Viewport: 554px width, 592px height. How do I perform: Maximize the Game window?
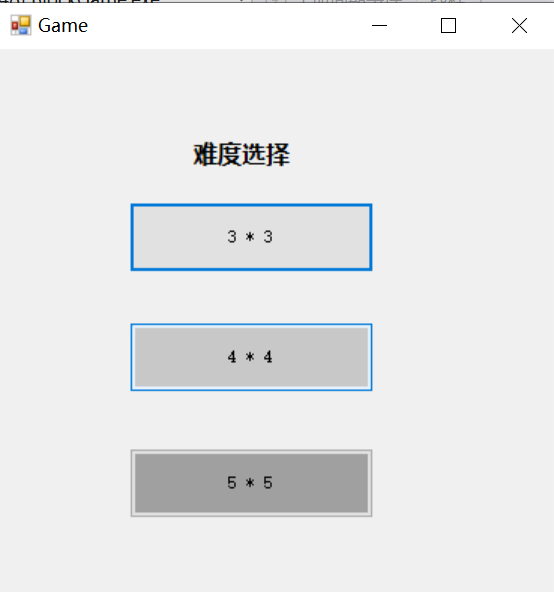[448, 26]
